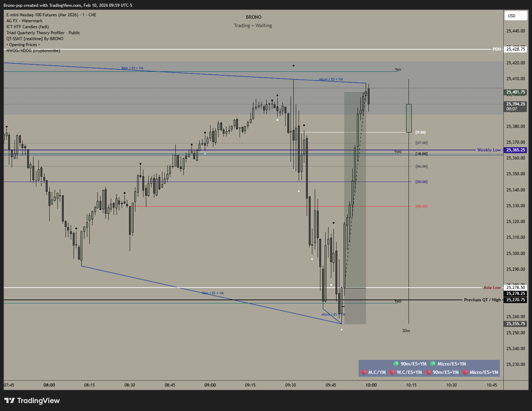Click the green 25,401.75 price label
The height and width of the screenshot is (411, 532).
515,92
